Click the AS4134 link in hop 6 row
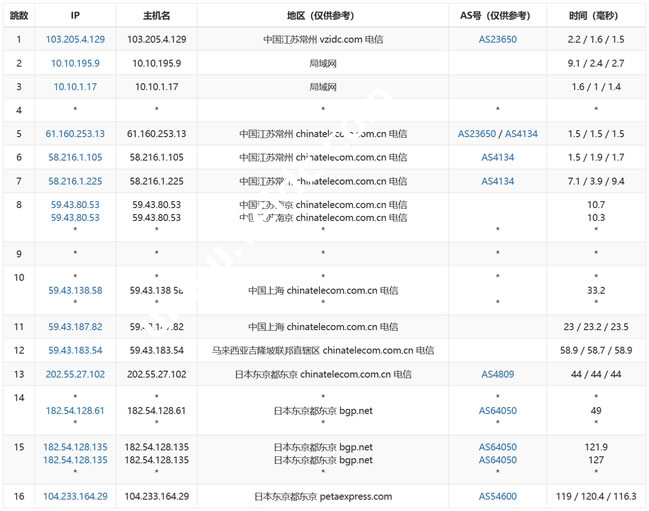The height and width of the screenshot is (511, 649). (498, 157)
